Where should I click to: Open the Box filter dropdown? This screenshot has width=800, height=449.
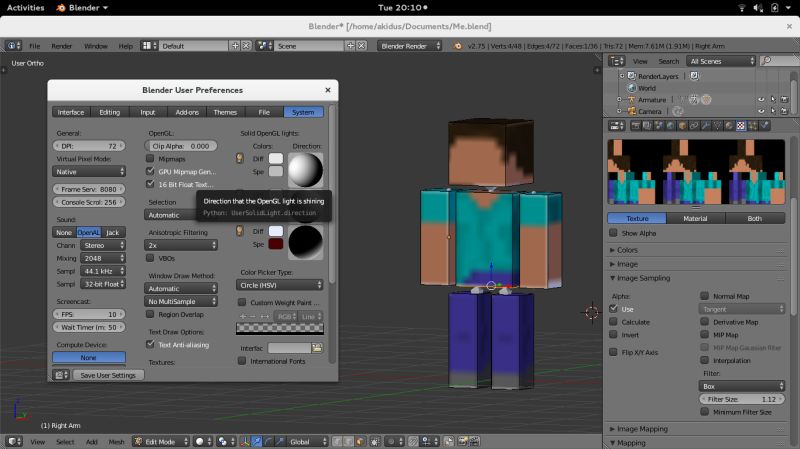[x=741, y=386]
